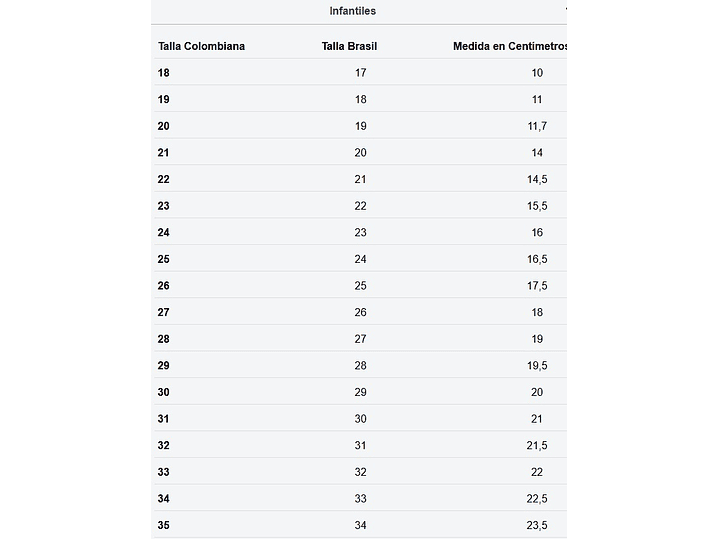Click Talla Colombiana size 27 cell

pos(164,312)
